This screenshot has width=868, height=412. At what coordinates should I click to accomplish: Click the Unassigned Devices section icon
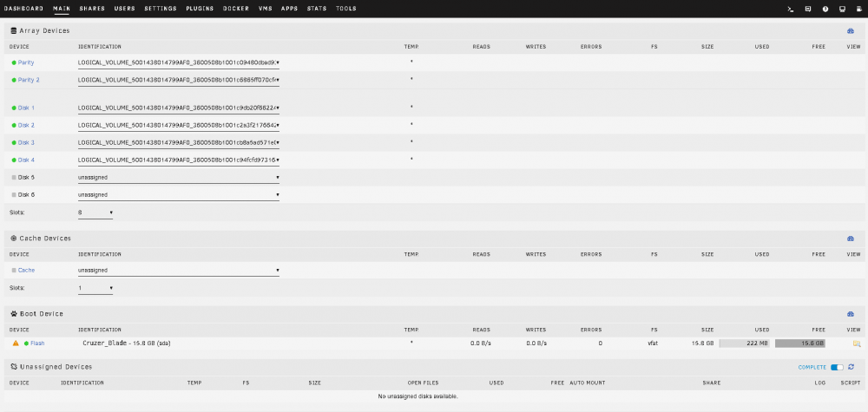click(14, 367)
